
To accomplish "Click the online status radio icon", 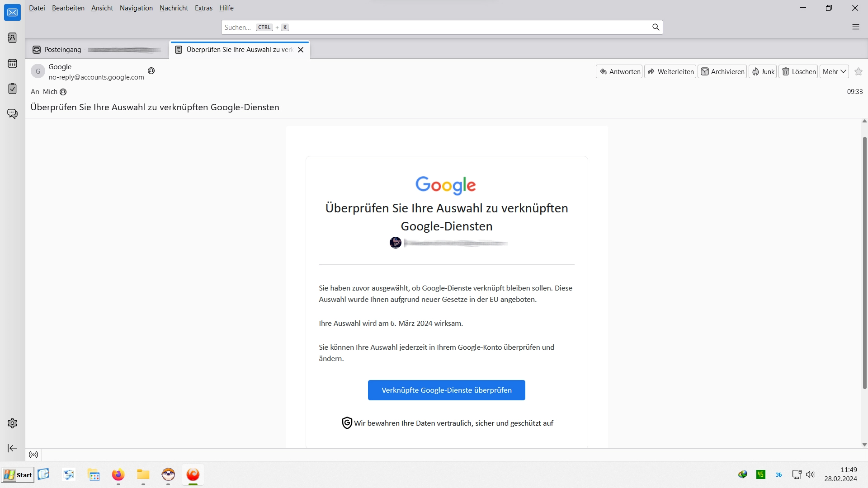I will (x=33, y=455).
